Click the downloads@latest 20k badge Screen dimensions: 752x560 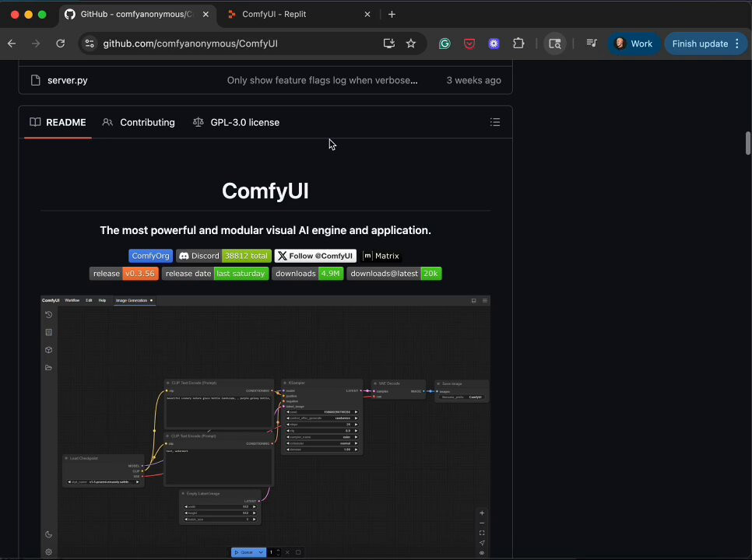394,274
